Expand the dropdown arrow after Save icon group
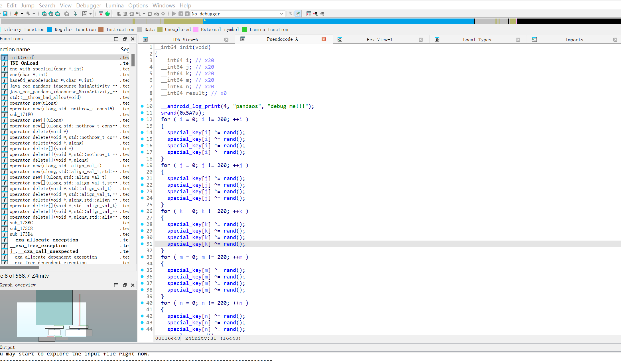The height and width of the screenshot is (364, 621). point(22,14)
